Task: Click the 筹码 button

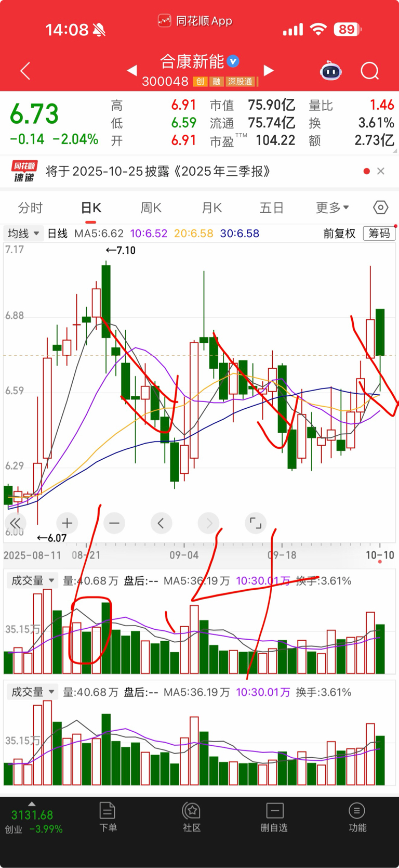Action: (379, 233)
